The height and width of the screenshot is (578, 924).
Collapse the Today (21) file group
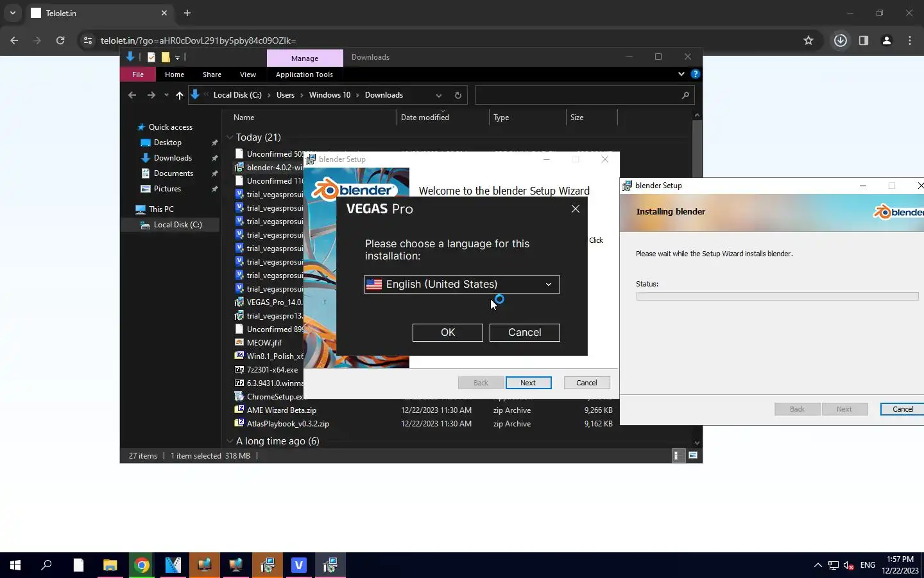(229, 137)
